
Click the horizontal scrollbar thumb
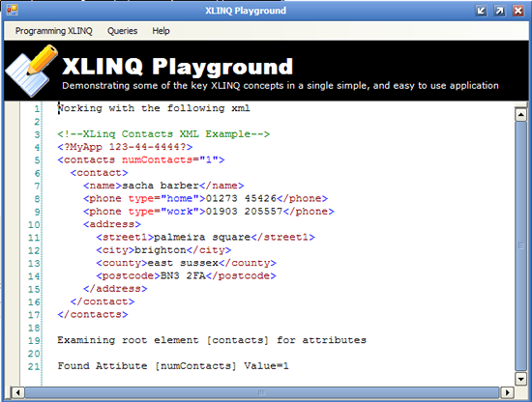[262, 393]
